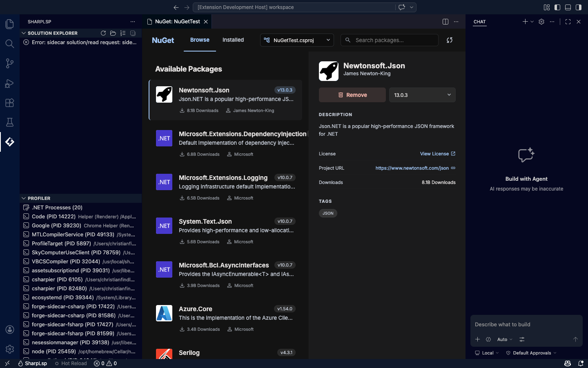This screenshot has height=368, width=588.
Task: Open the Extensions view
Action: click(10, 103)
